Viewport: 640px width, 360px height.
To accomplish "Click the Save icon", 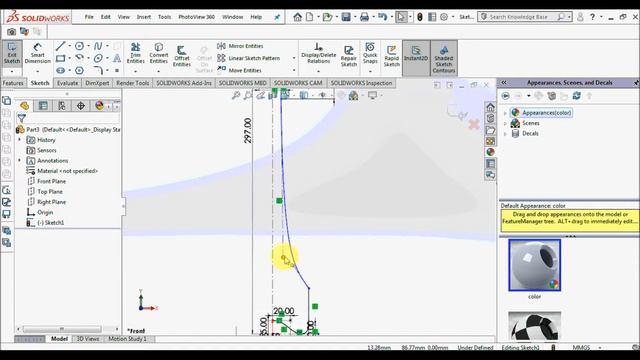I will pyautogui.click(x=346, y=17).
